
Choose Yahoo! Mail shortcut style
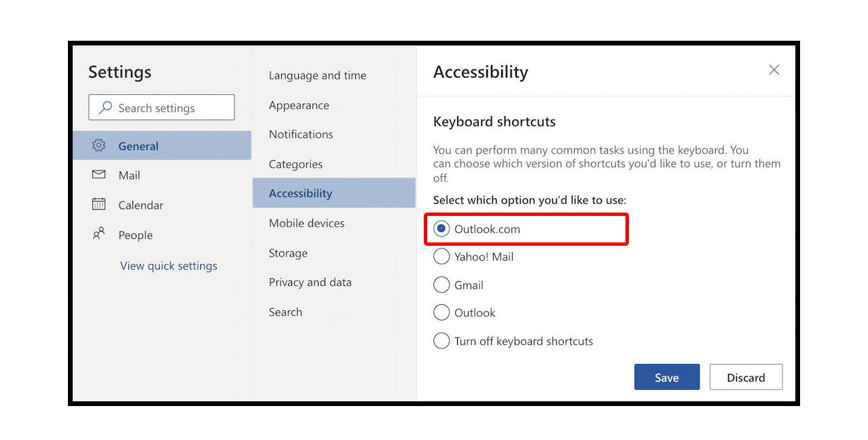tap(441, 257)
